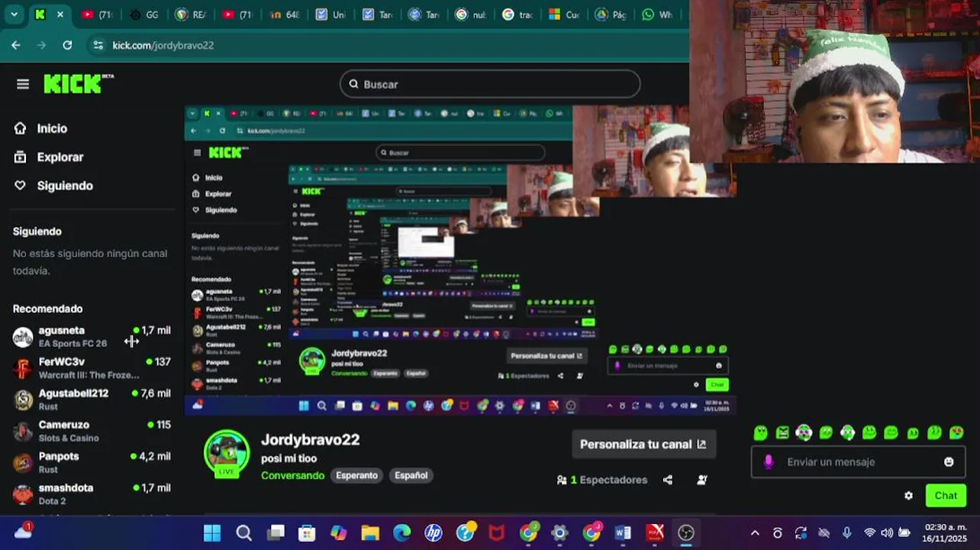
Task: Open the emoji picker in chat box
Action: pyautogui.click(x=949, y=461)
